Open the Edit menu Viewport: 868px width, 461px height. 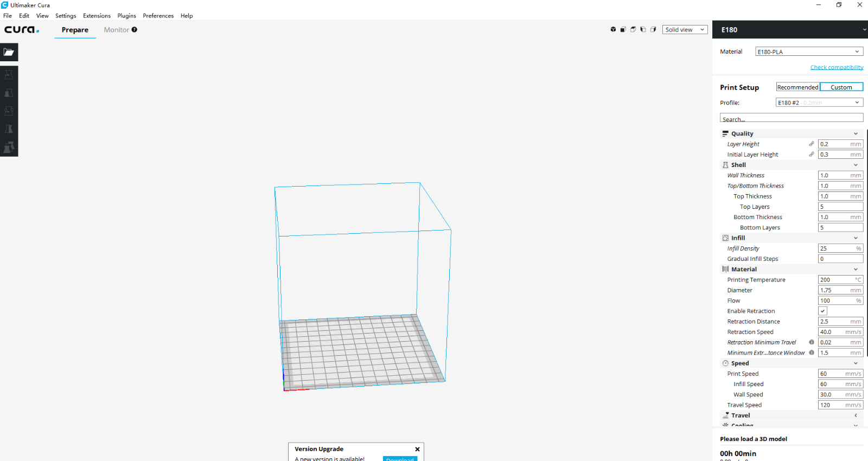(x=24, y=16)
